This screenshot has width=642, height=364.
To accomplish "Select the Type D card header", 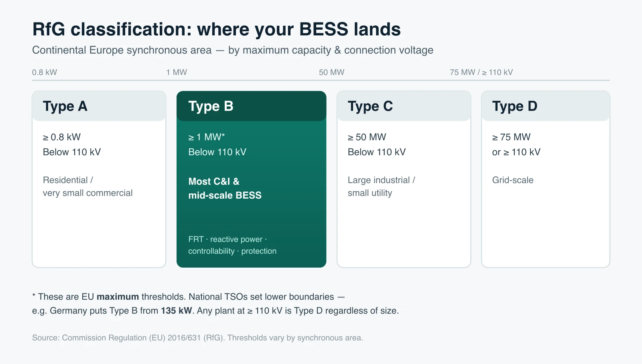I will click(x=546, y=106).
